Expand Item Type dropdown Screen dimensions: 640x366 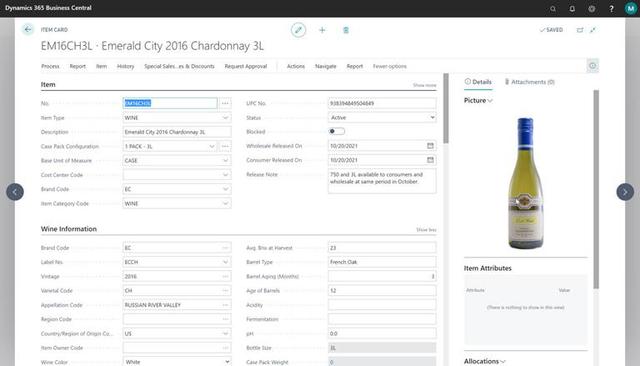coord(225,118)
